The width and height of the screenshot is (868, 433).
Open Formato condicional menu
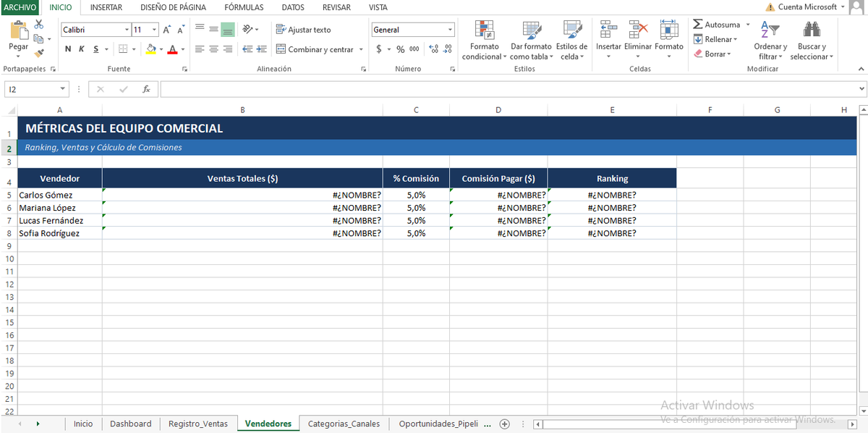pyautogui.click(x=484, y=41)
